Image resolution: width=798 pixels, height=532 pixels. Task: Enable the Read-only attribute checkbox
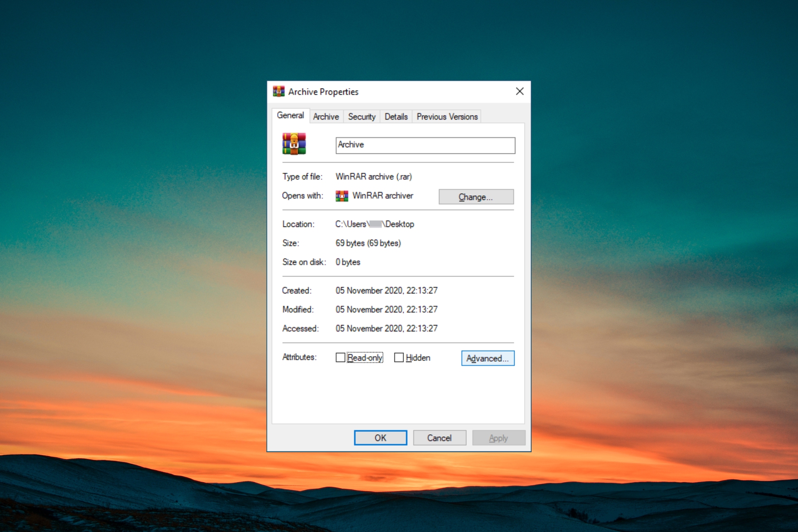340,357
